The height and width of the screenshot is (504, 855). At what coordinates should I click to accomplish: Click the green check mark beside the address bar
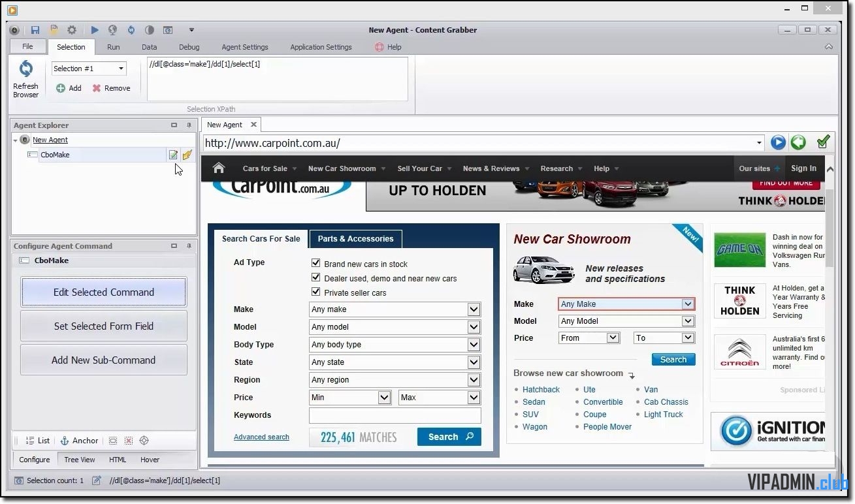(823, 142)
